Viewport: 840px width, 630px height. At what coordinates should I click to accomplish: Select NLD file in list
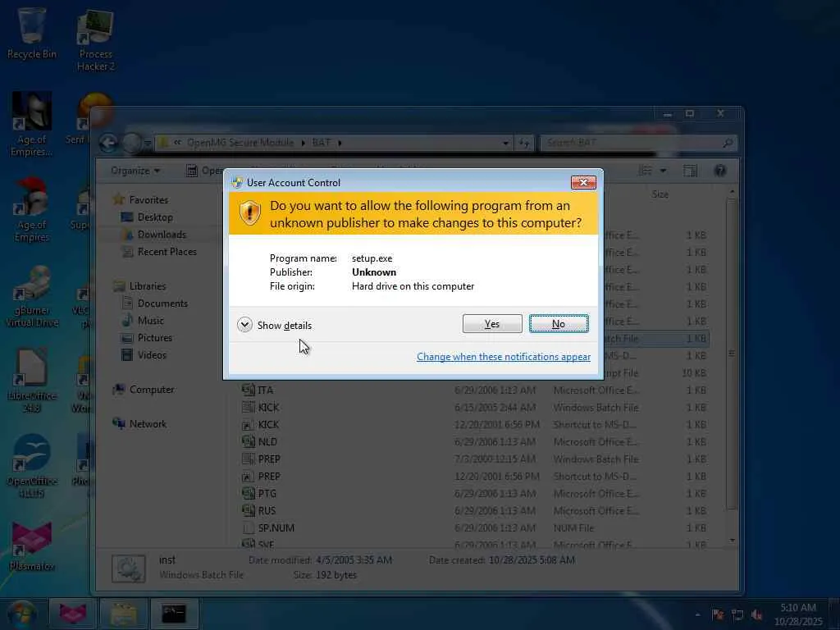(475, 441)
